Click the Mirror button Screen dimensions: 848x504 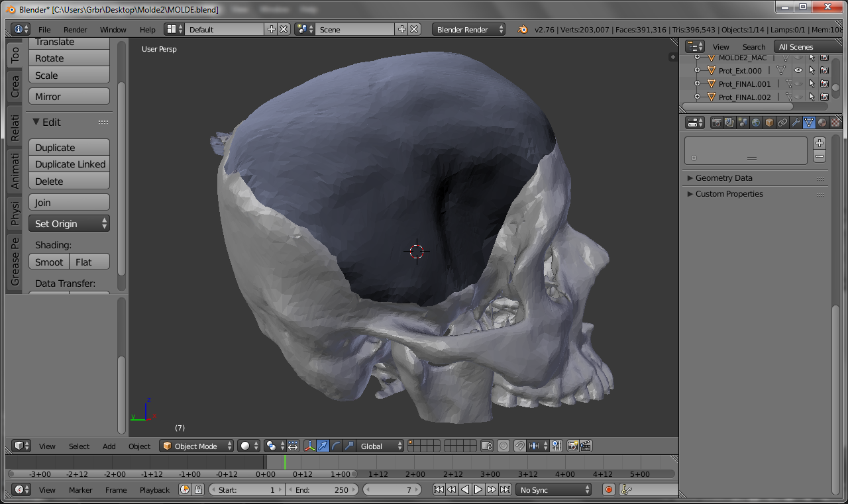point(69,96)
